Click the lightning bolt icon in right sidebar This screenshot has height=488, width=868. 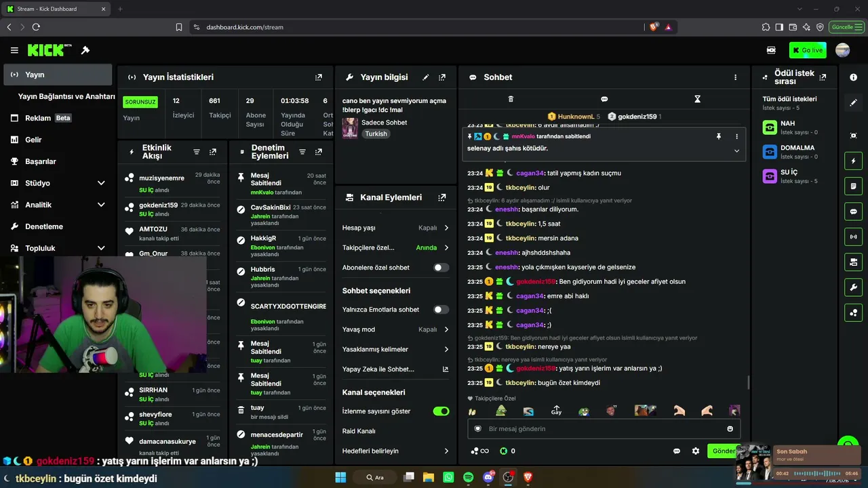(853, 161)
